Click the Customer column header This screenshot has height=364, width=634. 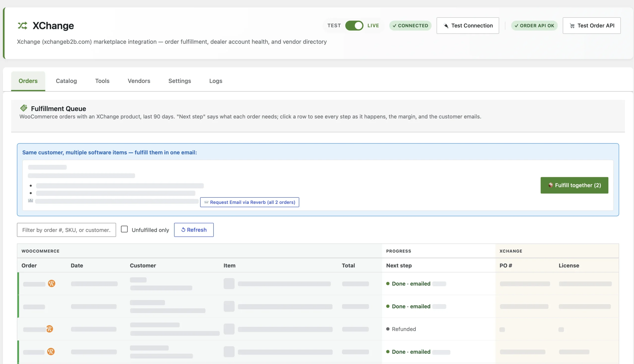[143, 266]
